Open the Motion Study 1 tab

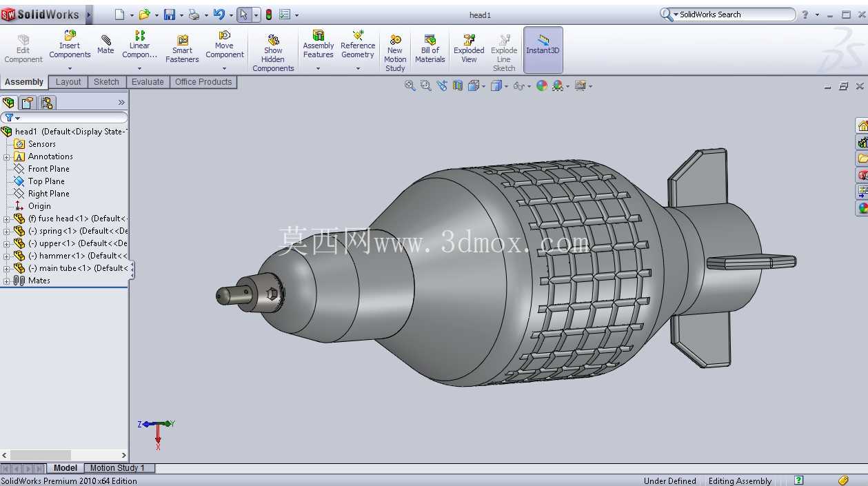pos(117,468)
